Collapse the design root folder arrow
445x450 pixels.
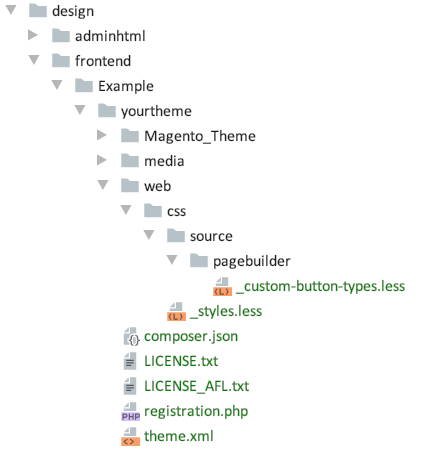(11, 10)
